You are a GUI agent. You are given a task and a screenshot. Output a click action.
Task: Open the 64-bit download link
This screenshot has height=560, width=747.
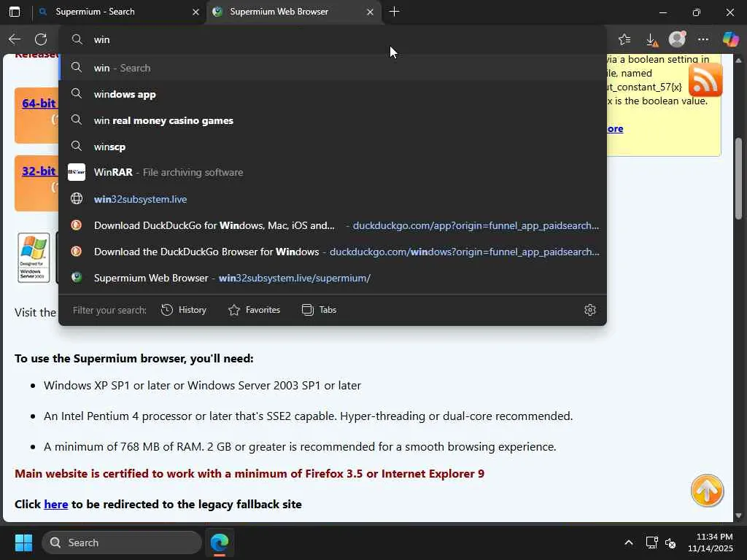click(39, 103)
